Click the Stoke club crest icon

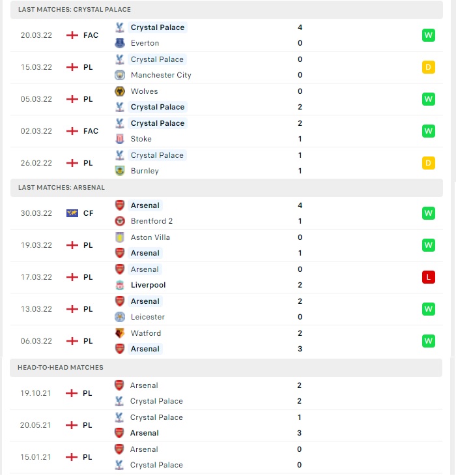click(x=120, y=139)
